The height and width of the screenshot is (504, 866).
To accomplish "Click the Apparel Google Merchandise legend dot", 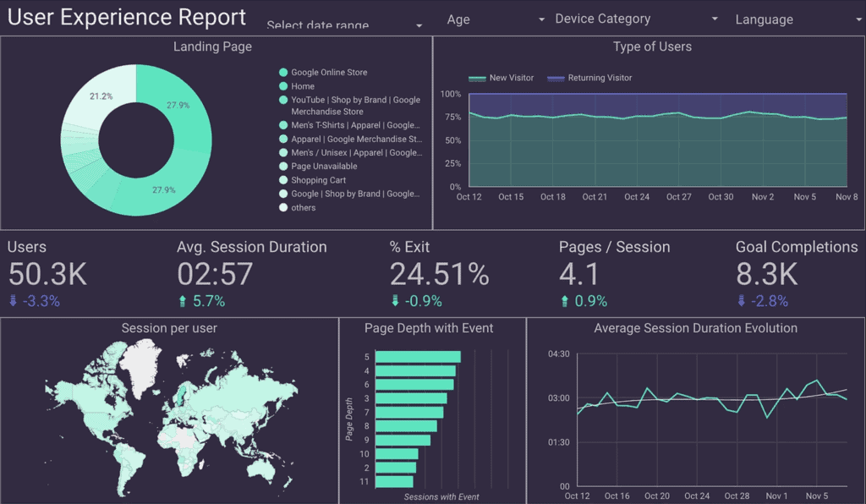I will (x=283, y=140).
